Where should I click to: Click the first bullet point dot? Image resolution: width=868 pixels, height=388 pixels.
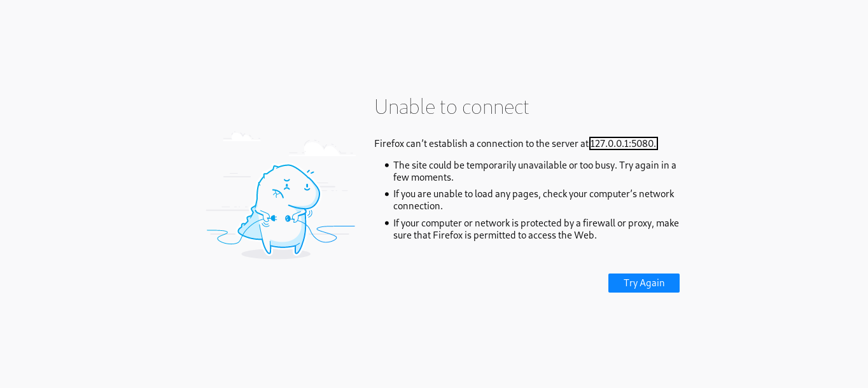(x=386, y=165)
